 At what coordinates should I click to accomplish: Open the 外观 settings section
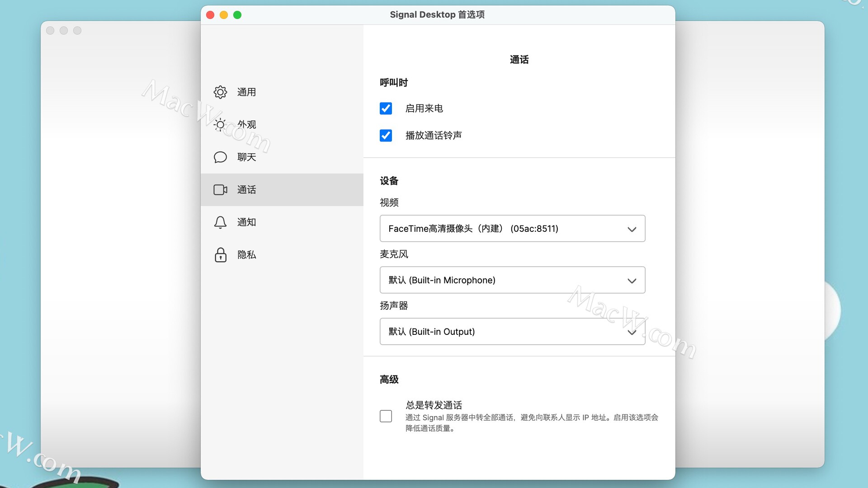[282, 125]
